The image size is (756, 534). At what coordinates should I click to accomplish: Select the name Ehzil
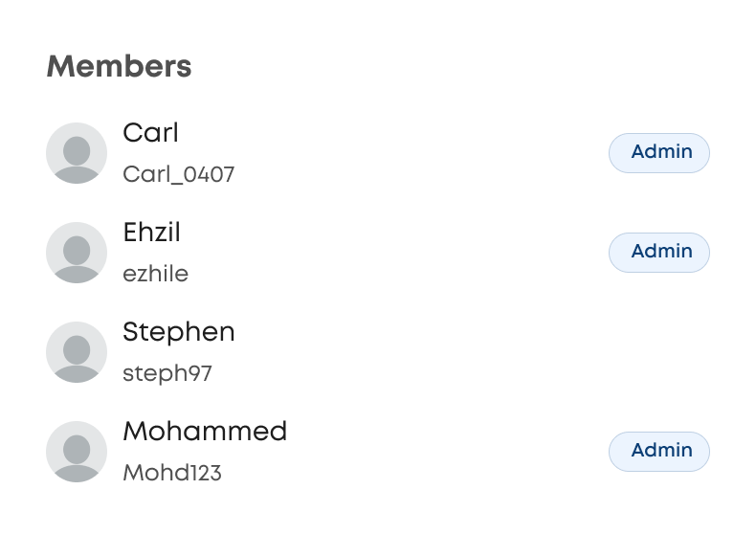[152, 233]
